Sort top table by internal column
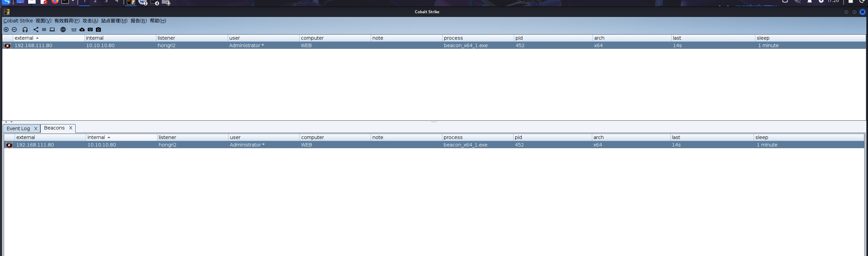 pos(120,38)
